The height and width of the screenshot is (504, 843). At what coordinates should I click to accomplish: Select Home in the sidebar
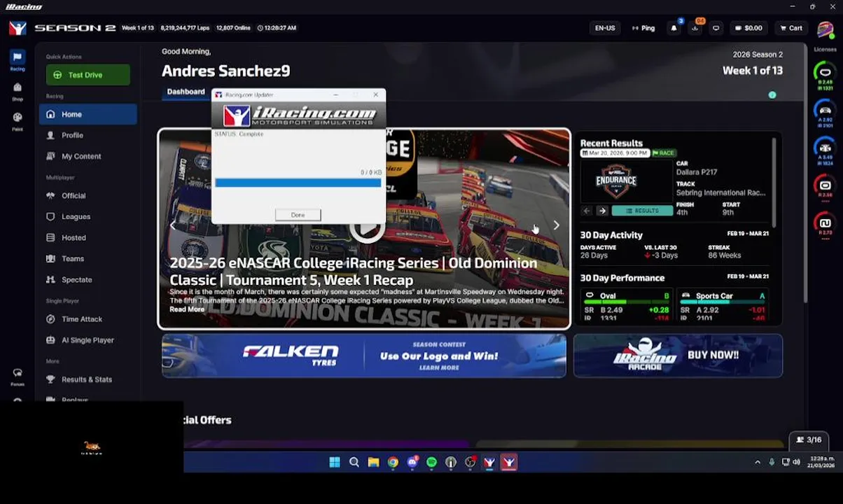click(88, 114)
